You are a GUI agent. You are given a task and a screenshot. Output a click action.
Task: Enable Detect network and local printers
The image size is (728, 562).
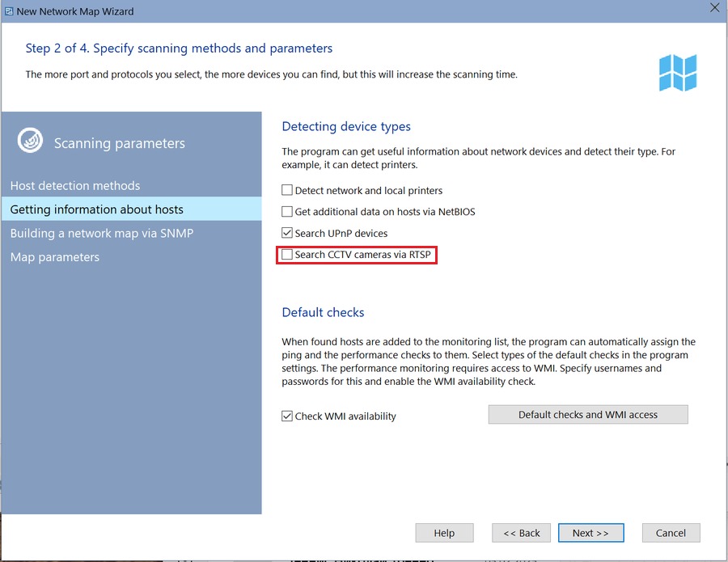pyautogui.click(x=287, y=191)
